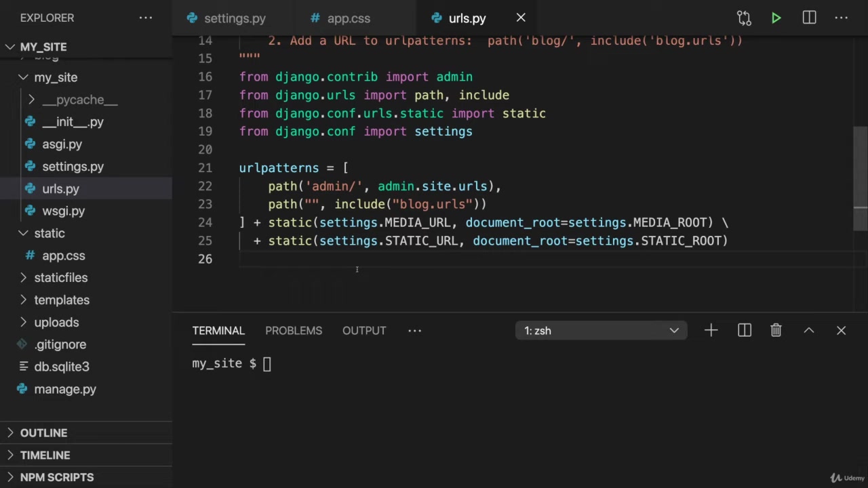
Task: Close the terminal panel with X
Action: pos(841,331)
